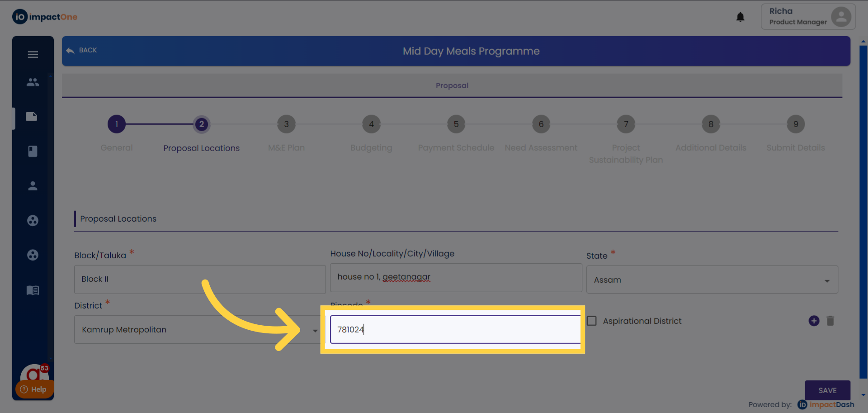Open the Help widget
This screenshot has width=868, height=413.
(34, 389)
